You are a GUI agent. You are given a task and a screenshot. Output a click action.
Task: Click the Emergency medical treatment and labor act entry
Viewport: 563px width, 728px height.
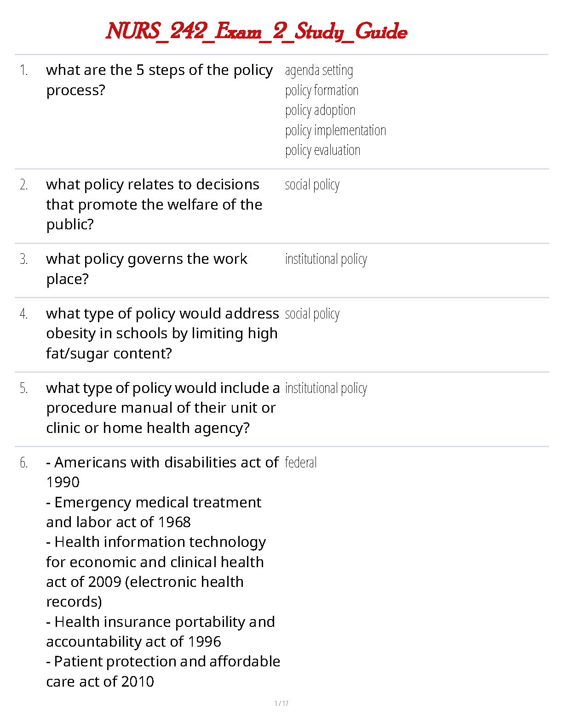[x=154, y=512]
